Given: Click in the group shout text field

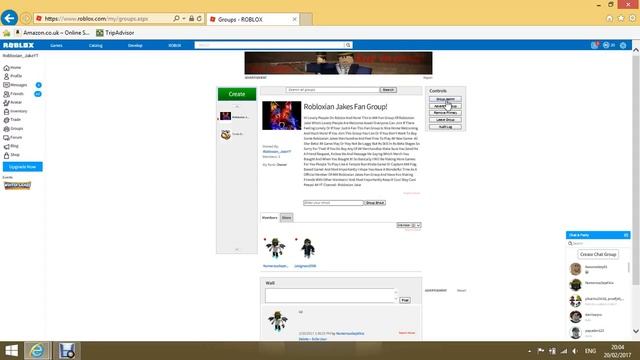Looking at the screenshot, I should click(333, 203).
